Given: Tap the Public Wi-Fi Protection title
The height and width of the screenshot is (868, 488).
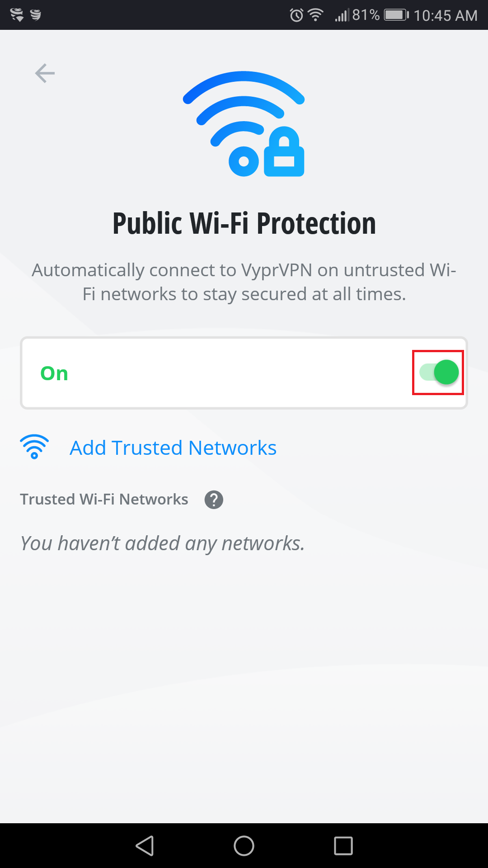Looking at the screenshot, I should (x=244, y=223).
